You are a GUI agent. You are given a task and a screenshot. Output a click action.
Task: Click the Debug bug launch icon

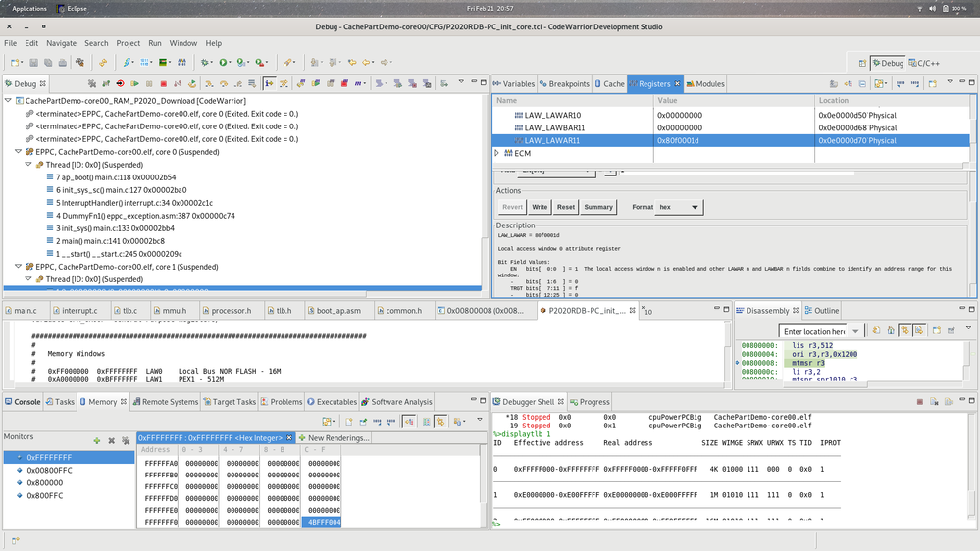click(x=204, y=63)
